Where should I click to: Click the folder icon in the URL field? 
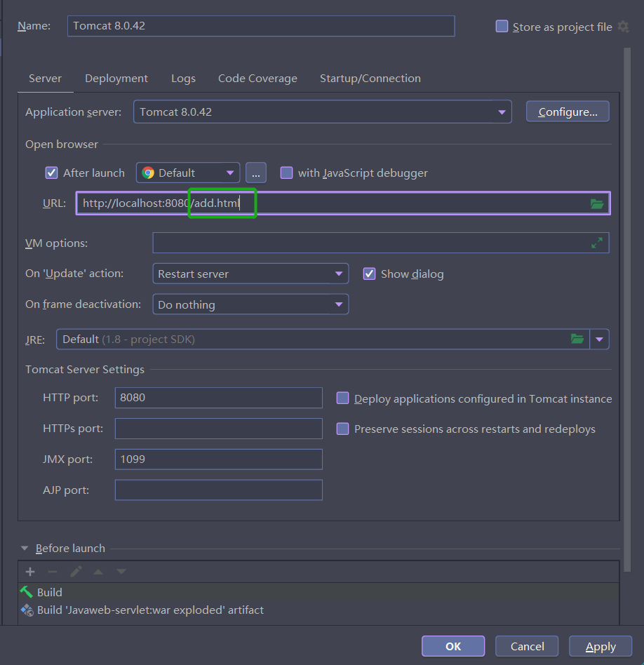point(597,203)
